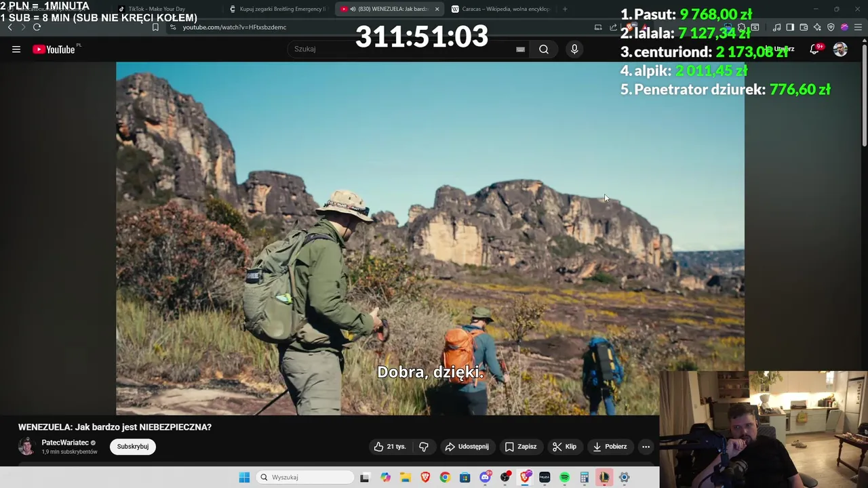The width and height of the screenshot is (868, 488).
Task: Download the video with Pobierz
Action: (x=610, y=447)
